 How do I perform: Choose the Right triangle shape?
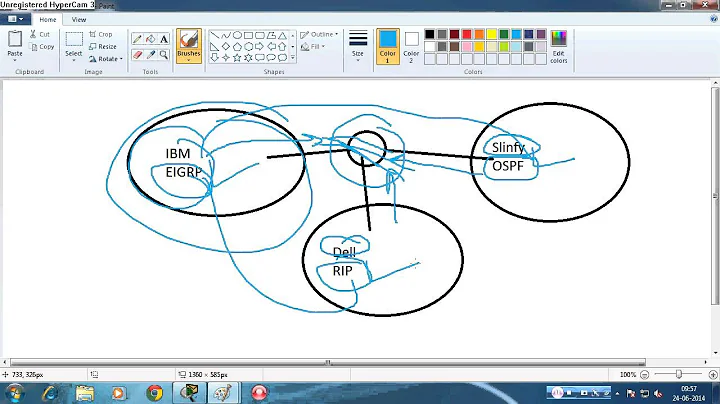coord(214,46)
